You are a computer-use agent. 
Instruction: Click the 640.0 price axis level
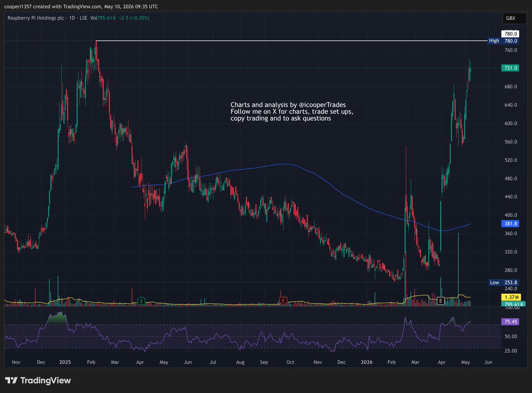tap(510, 105)
